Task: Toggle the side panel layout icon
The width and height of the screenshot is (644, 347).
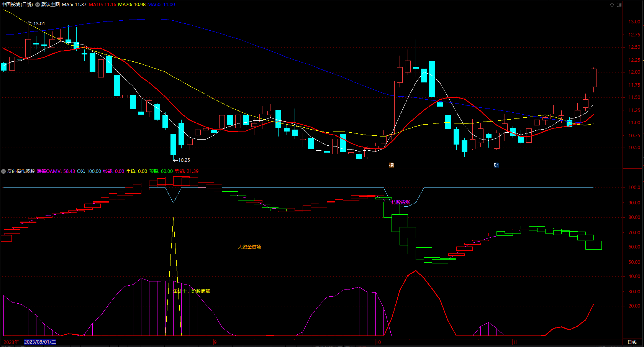Action: click(x=619, y=5)
